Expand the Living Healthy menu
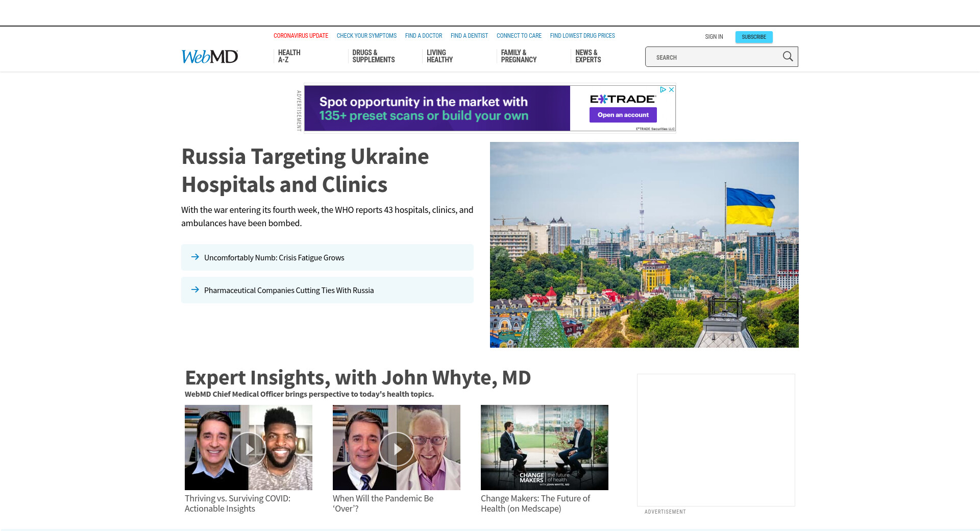This screenshot has width=980, height=531. tap(439, 56)
